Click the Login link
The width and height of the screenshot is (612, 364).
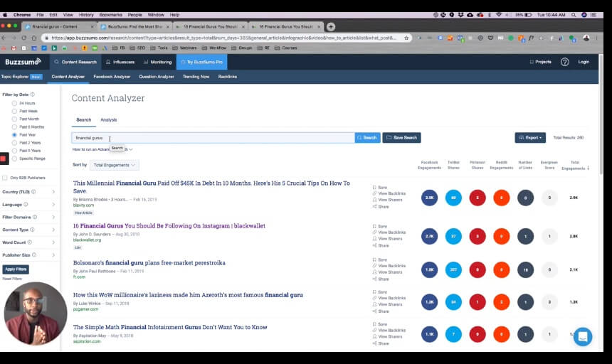point(584,62)
